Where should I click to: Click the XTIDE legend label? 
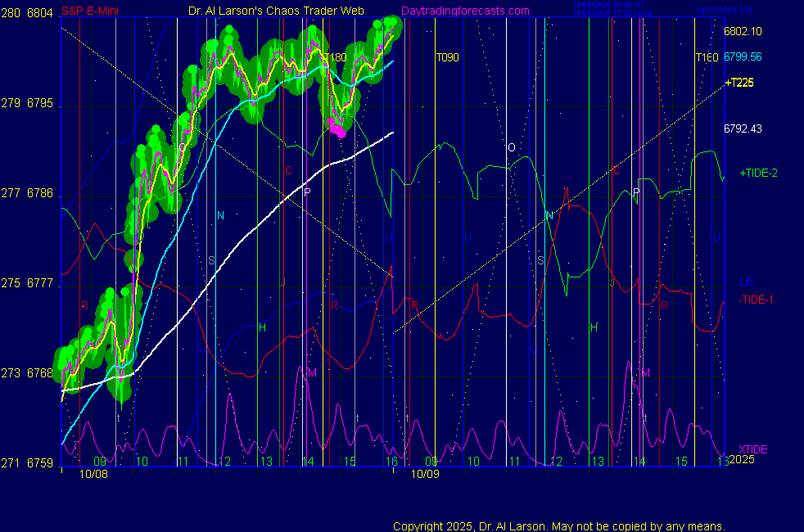click(x=753, y=449)
